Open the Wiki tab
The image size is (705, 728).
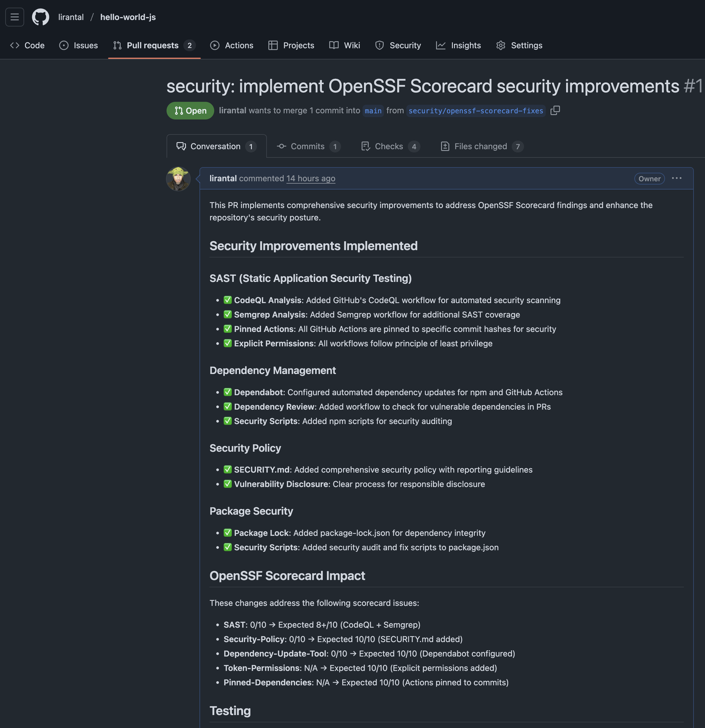[x=345, y=45]
